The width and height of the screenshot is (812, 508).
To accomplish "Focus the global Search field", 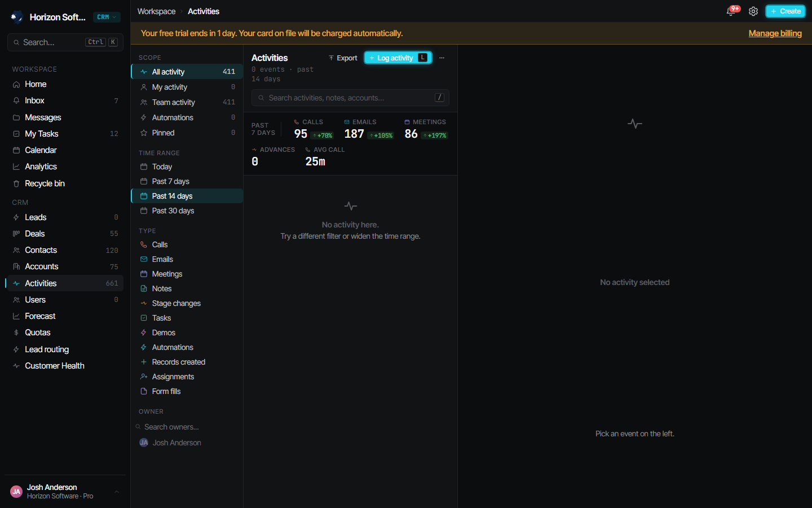I will coord(65,42).
